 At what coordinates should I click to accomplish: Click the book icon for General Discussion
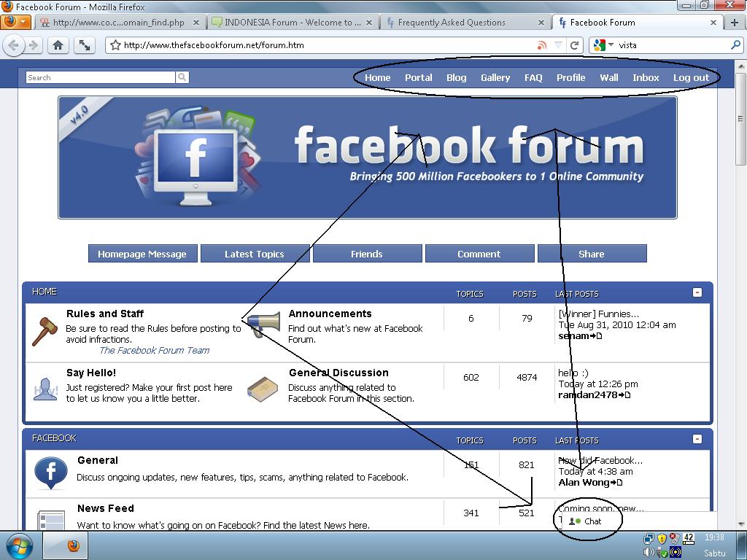click(x=263, y=389)
